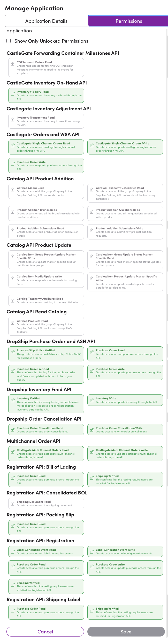Select the Permissions tab

[128, 21]
